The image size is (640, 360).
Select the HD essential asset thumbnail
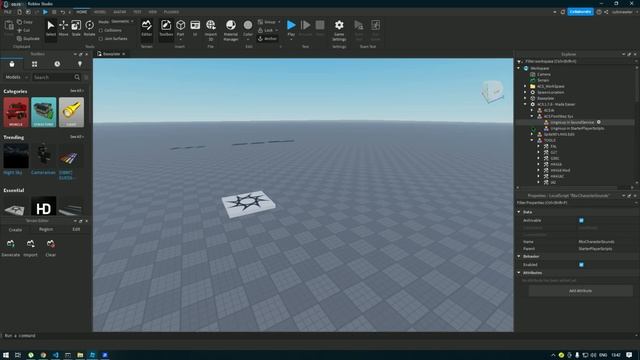[44, 206]
